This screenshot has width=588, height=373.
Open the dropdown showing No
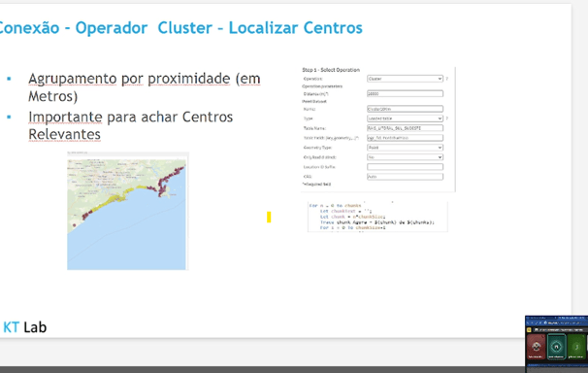[405, 157]
